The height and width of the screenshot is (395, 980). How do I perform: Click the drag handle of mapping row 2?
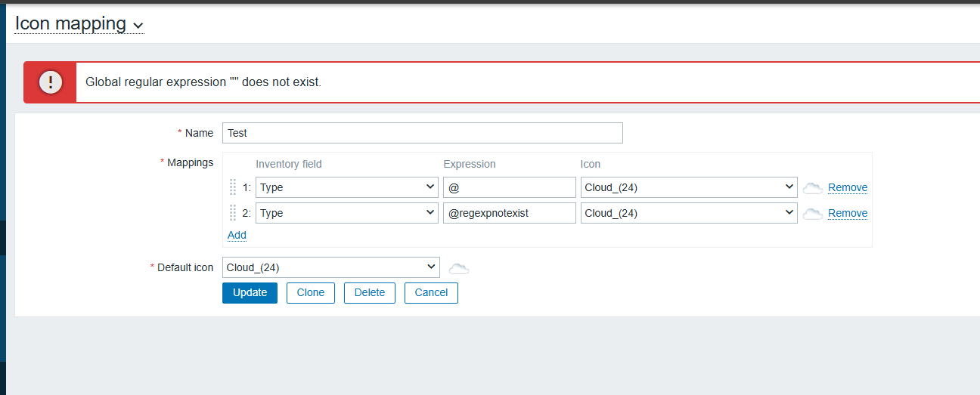tap(233, 213)
